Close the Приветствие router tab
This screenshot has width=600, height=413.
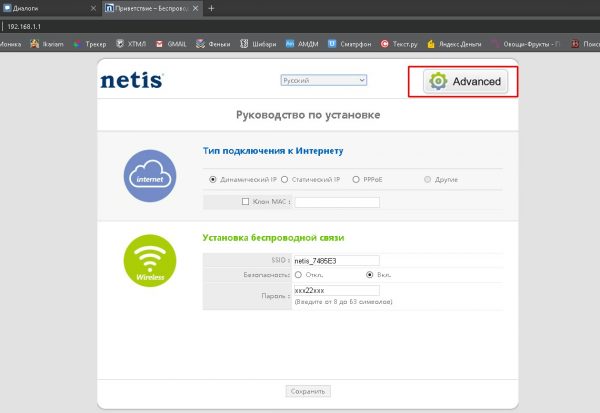pyautogui.click(x=195, y=8)
